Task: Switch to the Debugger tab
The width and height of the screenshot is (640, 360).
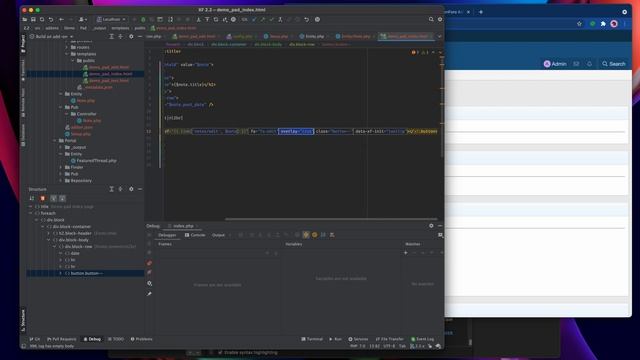Action: tap(167, 235)
